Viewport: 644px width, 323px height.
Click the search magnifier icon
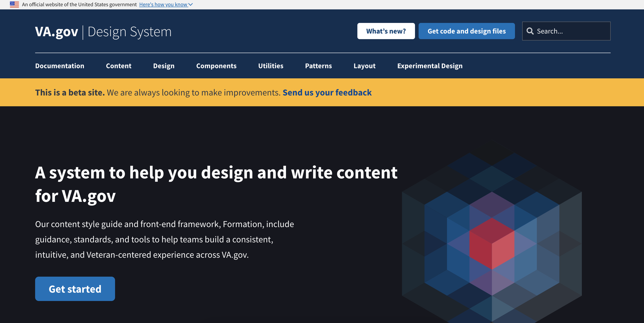coord(530,31)
